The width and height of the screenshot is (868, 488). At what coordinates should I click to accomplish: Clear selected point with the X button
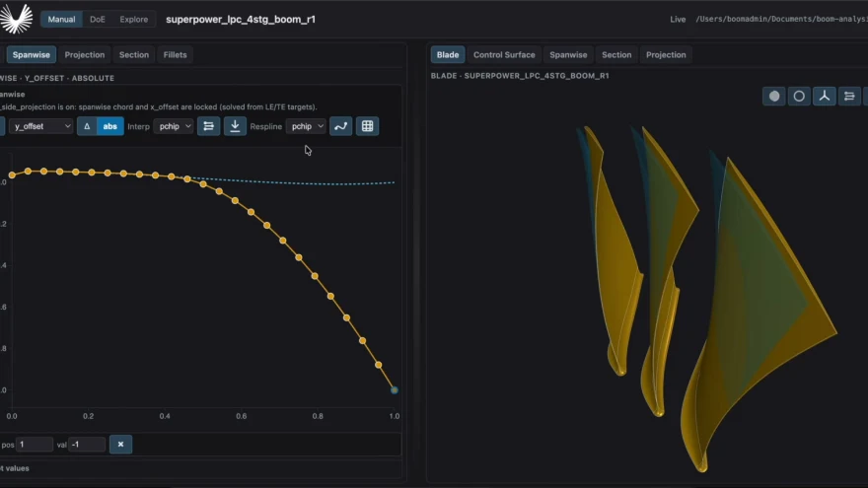point(120,445)
